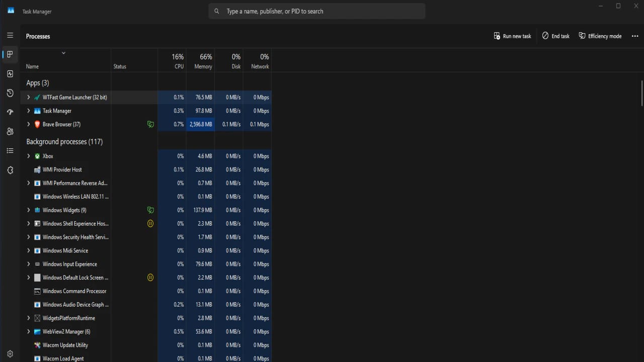Open the navigation hamburger menu
Screen dimensions: 644x362
[10, 35]
